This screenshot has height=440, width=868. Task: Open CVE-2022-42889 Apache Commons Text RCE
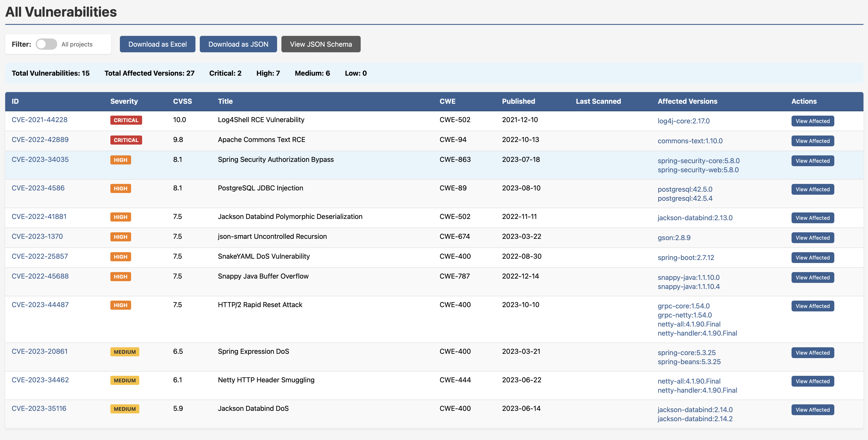pyautogui.click(x=40, y=140)
